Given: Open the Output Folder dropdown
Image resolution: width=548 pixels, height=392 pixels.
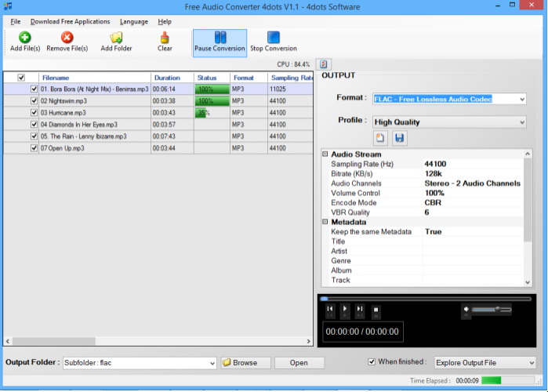Looking at the screenshot, I should [x=212, y=363].
